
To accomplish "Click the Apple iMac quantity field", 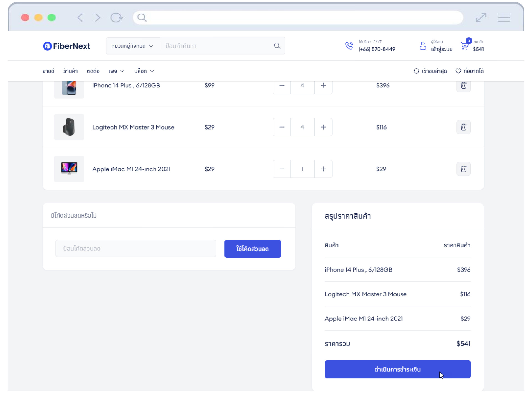I will 302,169.
